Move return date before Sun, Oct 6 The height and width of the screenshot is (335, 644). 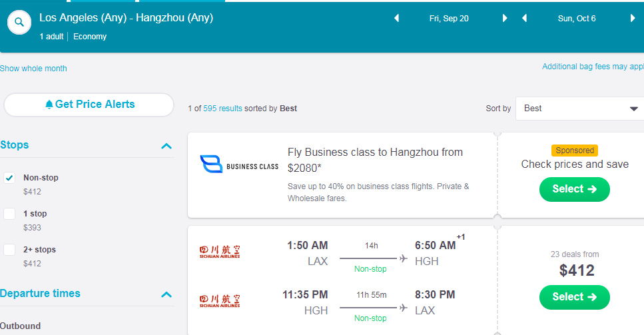pyautogui.click(x=524, y=19)
